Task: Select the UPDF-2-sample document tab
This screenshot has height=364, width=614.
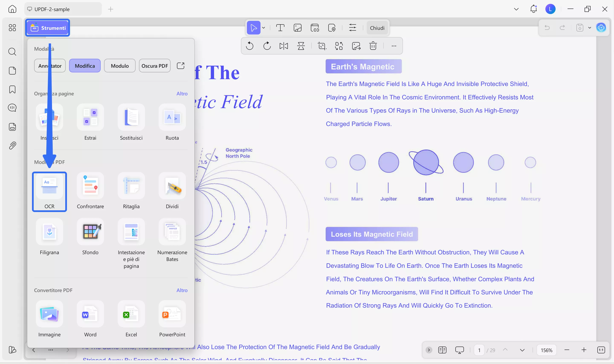Action: (62, 9)
